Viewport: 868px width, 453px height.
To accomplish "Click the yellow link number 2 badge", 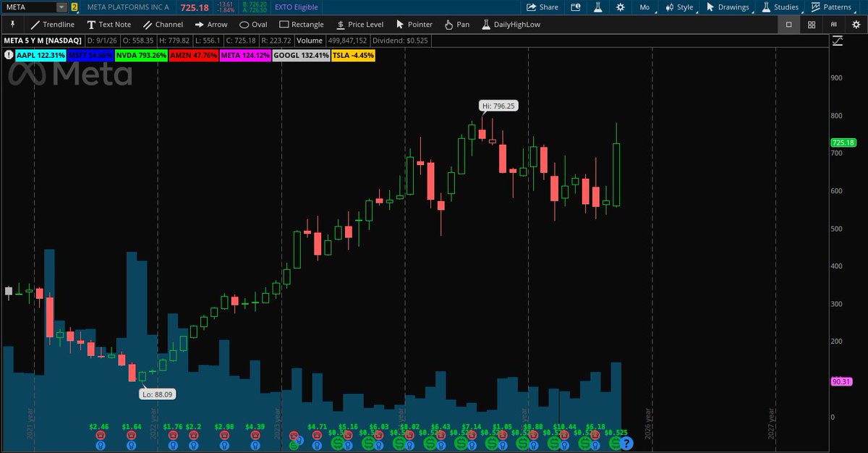I will (75, 7).
